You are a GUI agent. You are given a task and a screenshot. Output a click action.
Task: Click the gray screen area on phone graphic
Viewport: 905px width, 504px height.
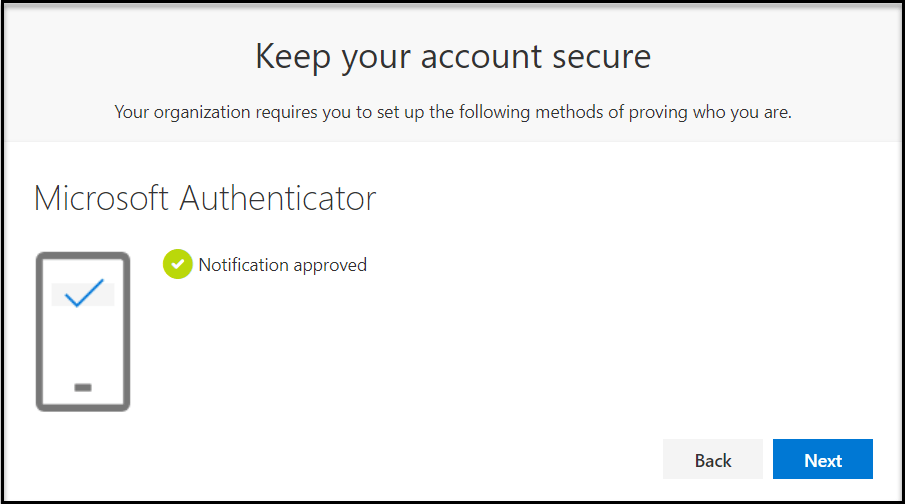(60, 294)
